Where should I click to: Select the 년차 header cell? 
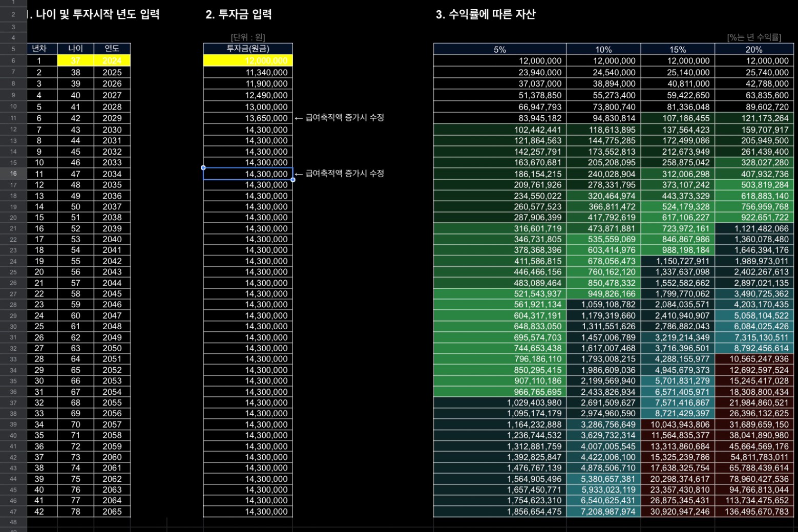click(x=39, y=49)
